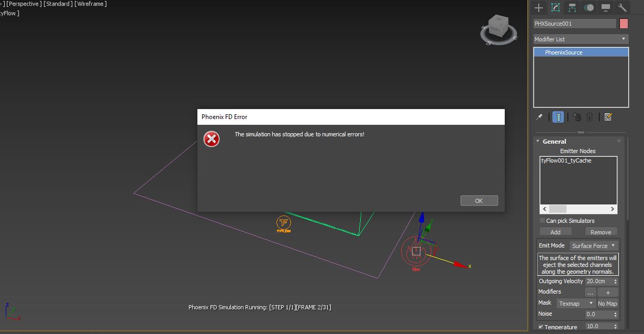The width and height of the screenshot is (644, 334).
Task: Click the Phoenix FD Error title bar
Action: point(351,117)
